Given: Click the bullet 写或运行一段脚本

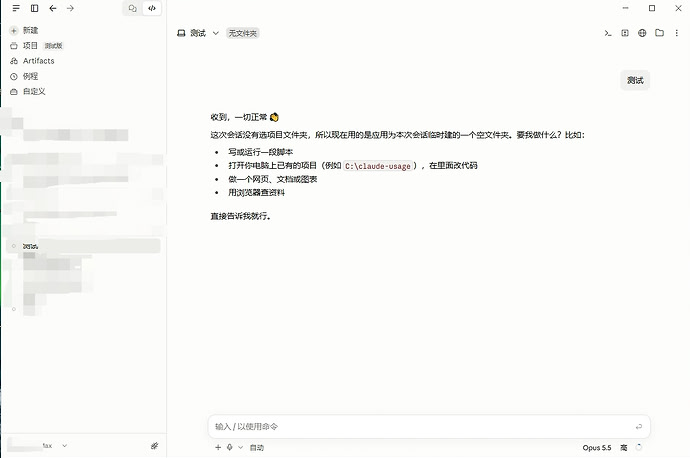Looking at the screenshot, I should click(260, 152).
